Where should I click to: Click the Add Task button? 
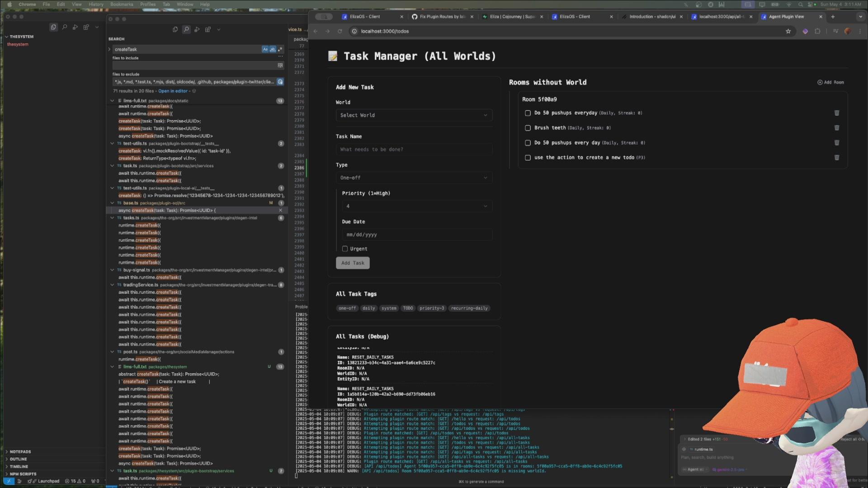click(353, 263)
